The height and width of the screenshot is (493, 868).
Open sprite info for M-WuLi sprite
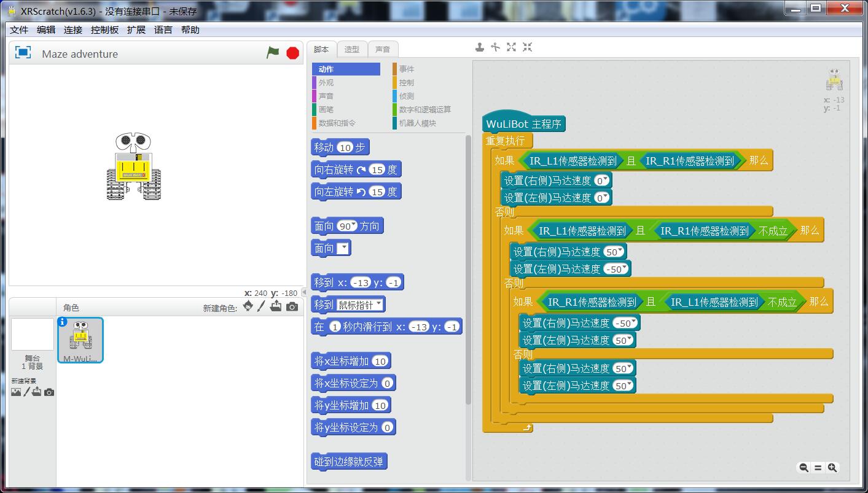63,322
